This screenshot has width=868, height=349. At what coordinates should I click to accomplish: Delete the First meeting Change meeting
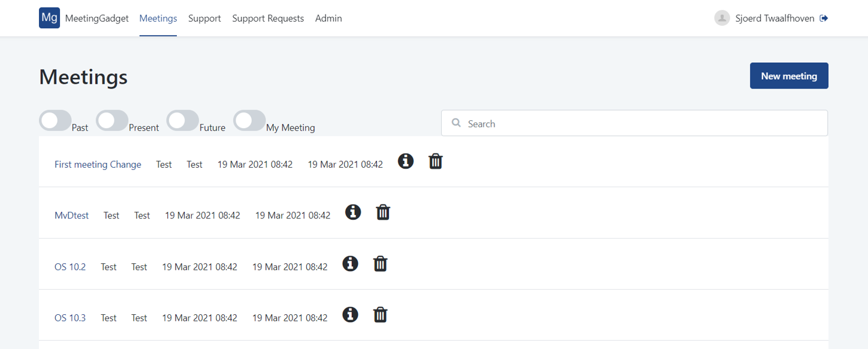(x=436, y=161)
